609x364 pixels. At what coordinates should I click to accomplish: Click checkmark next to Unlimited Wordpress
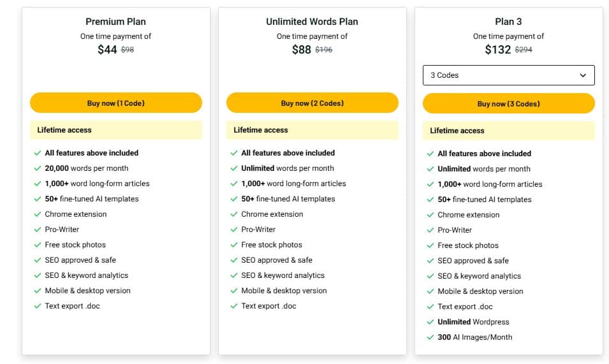[x=430, y=322]
